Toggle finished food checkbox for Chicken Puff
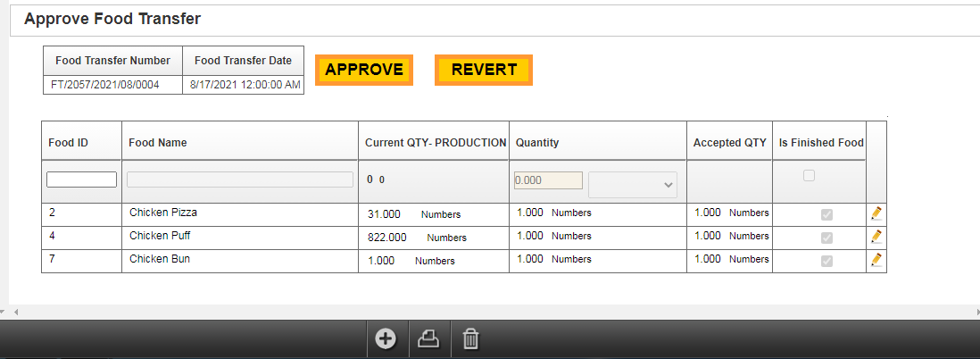The height and width of the screenshot is (359, 980). point(826,238)
